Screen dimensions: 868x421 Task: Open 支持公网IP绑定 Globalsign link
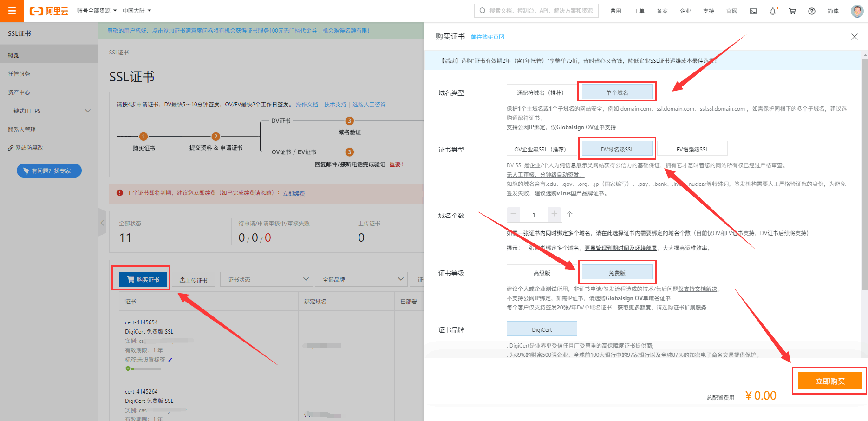pos(561,127)
